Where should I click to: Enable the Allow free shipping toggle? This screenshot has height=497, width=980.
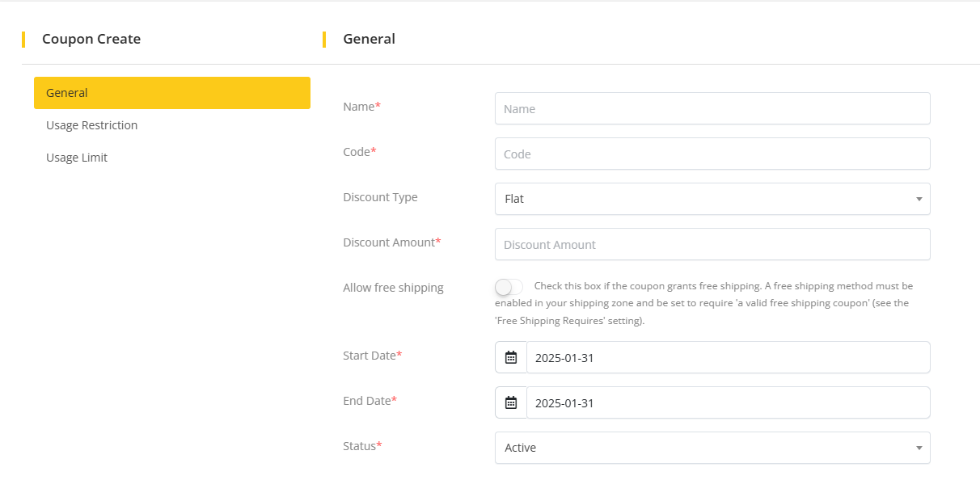tap(509, 287)
